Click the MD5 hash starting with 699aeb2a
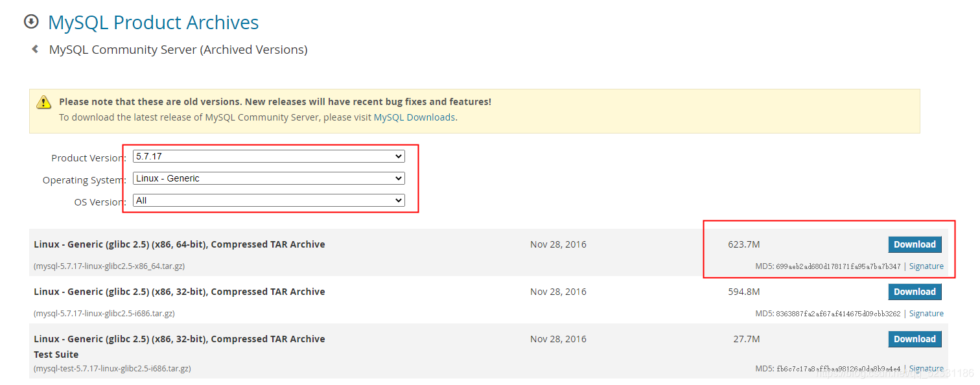The image size is (980, 385). 838,266
